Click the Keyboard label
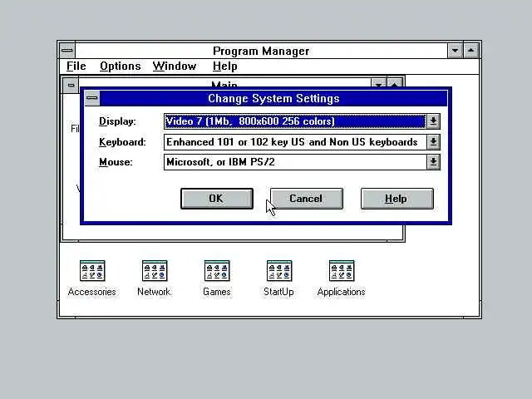 [x=122, y=142]
